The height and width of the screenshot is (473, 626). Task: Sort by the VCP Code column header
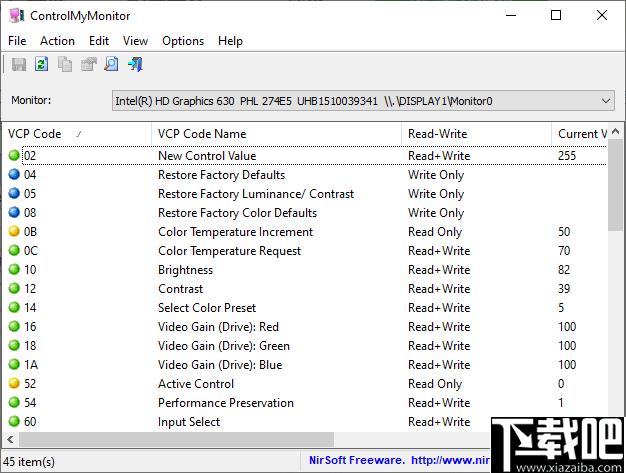77,134
